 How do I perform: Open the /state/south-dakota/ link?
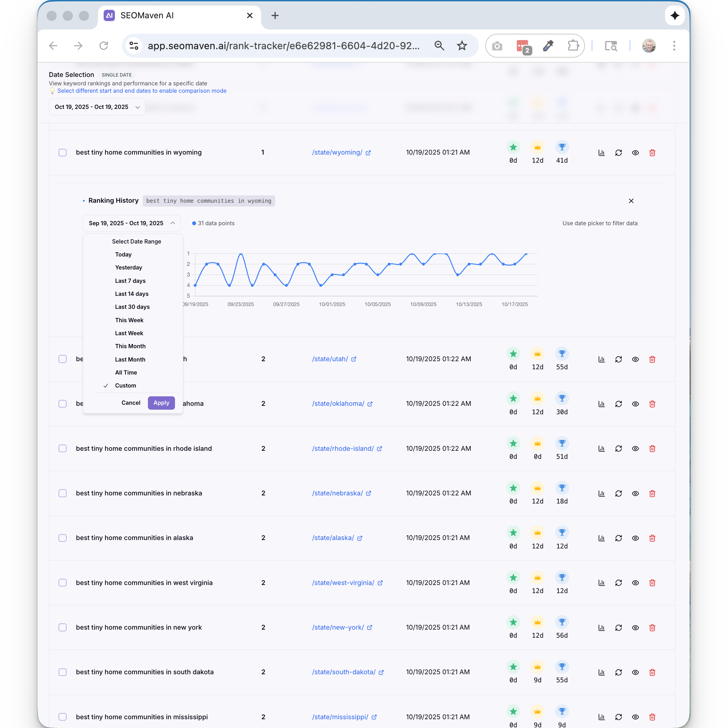(344, 672)
